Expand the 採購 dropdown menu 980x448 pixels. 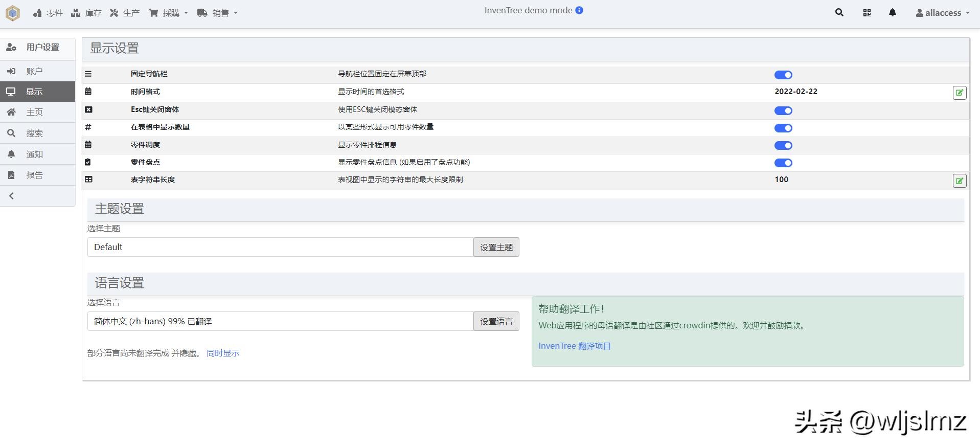pyautogui.click(x=169, y=13)
